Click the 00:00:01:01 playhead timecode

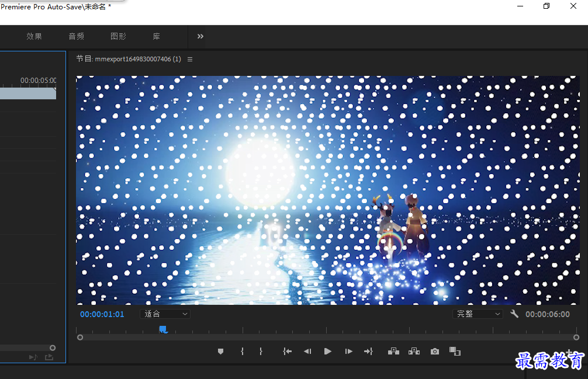102,314
